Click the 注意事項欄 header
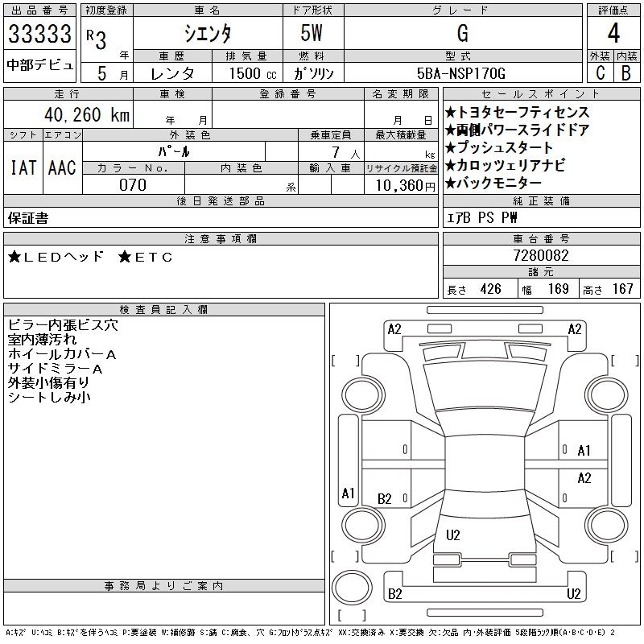The height and width of the screenshot is (644, 644). 221,238
